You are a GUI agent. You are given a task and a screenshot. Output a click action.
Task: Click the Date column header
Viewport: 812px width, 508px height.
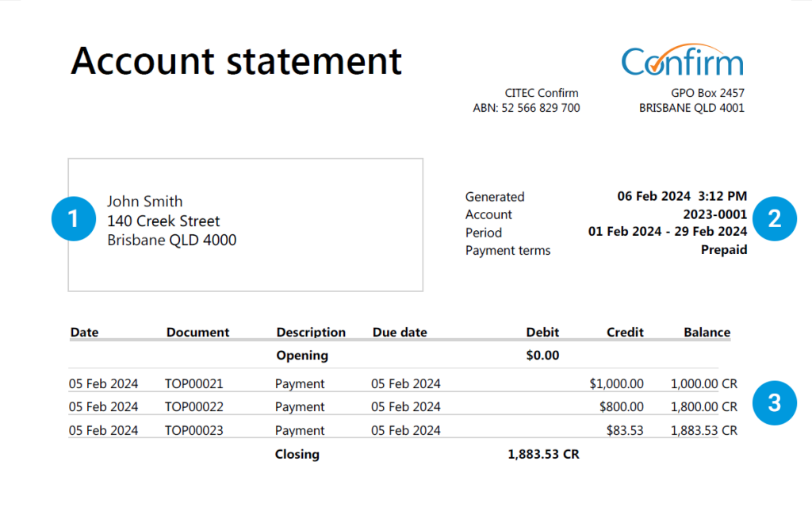click(84, 332)
